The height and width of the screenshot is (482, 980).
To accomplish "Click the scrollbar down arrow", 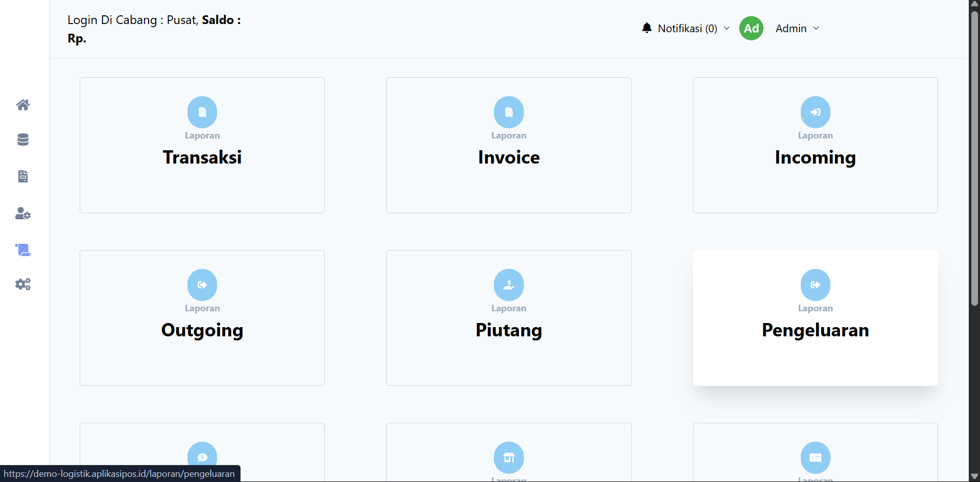I will (x=974, y=476).
